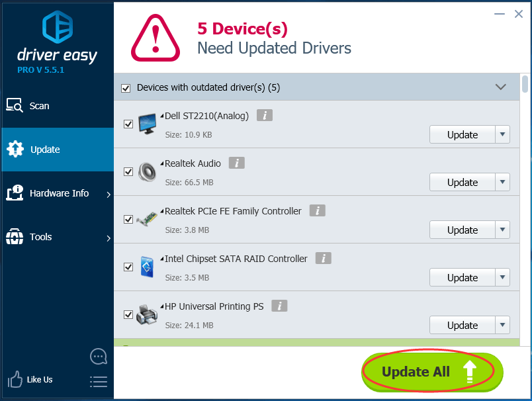Click the red warning triangle icon

(x=155, y=38)
